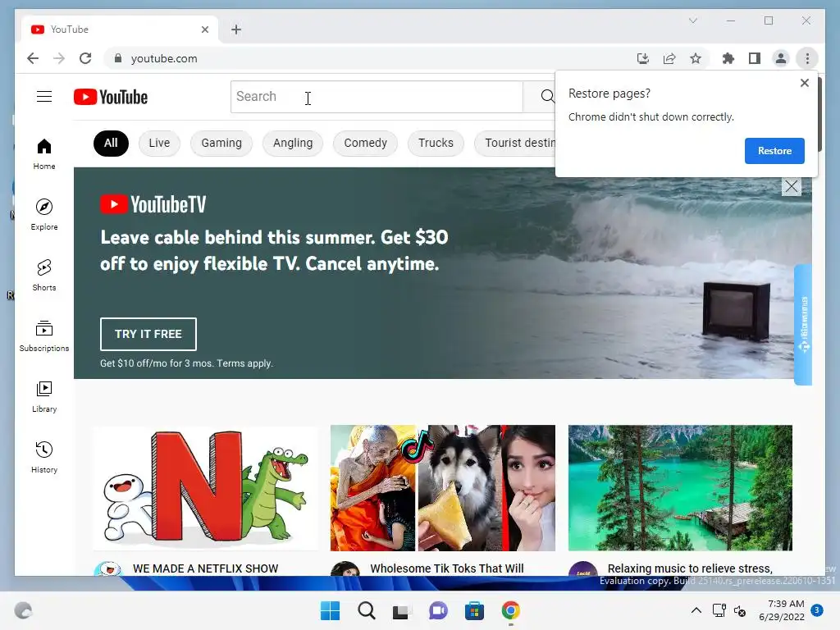Select the Trucks filter chip
The height and width of the screenshot is (630, 840).
[x=436, y=143]
